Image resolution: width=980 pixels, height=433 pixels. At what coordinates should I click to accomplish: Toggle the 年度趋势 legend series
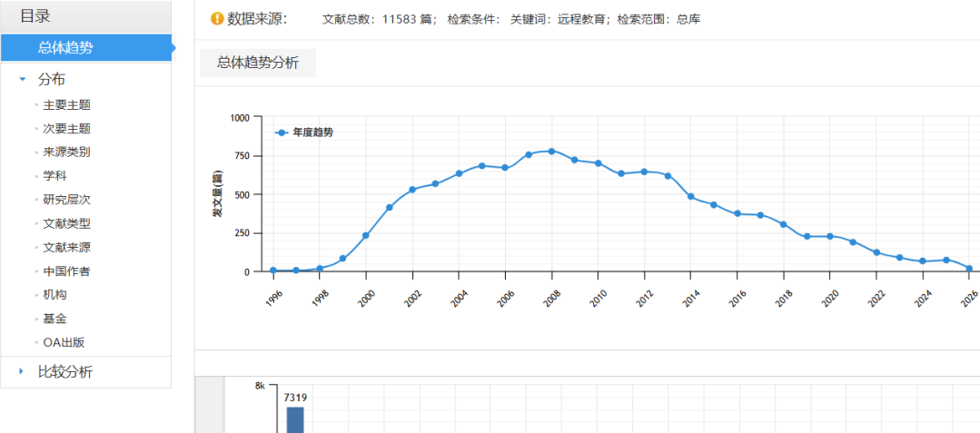[x=304, y=133]
